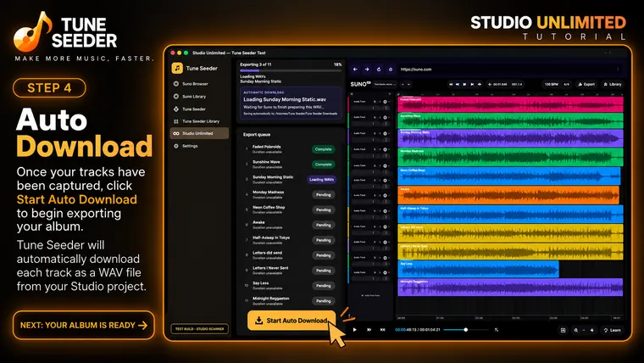
Task: Click the Complete badge for Faded Polaroids
Action: [x=323, y=149]
